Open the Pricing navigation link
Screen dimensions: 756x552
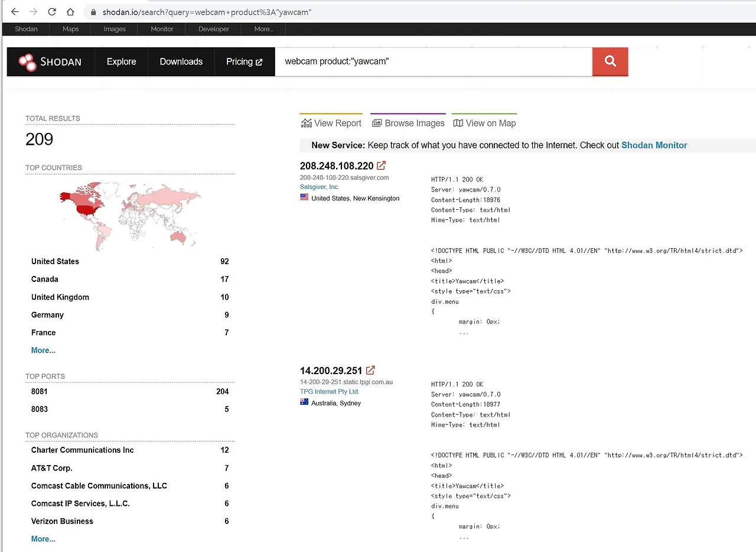pyautogui.click(x=245, y=61)
